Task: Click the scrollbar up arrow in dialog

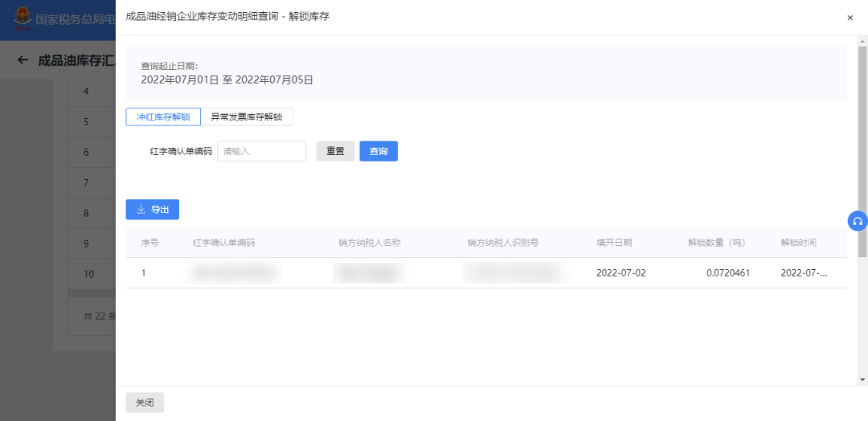Action: coord(862,39)
